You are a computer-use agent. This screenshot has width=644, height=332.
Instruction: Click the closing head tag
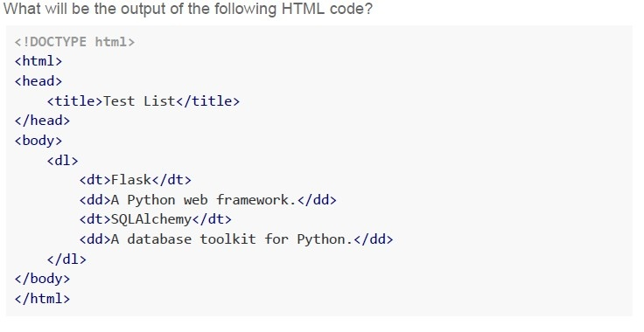(42, 121)
